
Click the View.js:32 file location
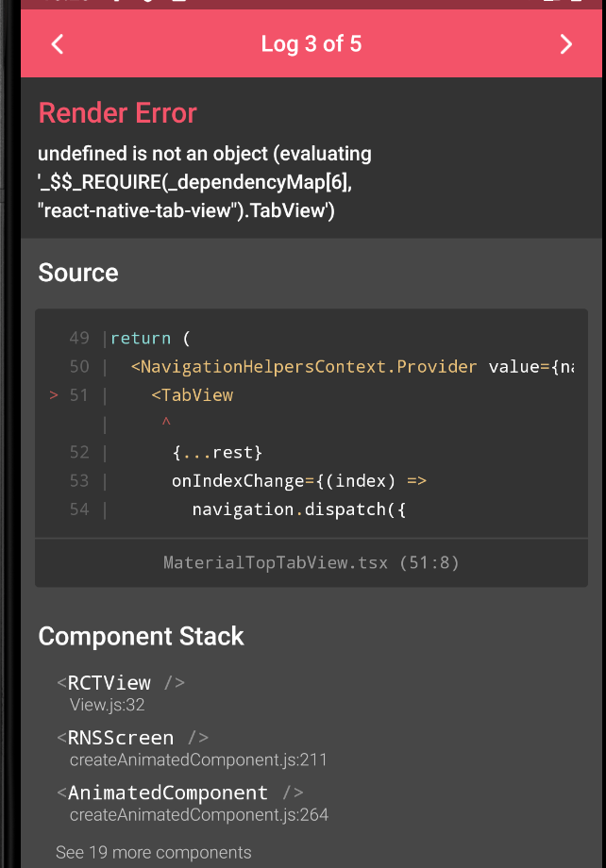tap(107, 704)
